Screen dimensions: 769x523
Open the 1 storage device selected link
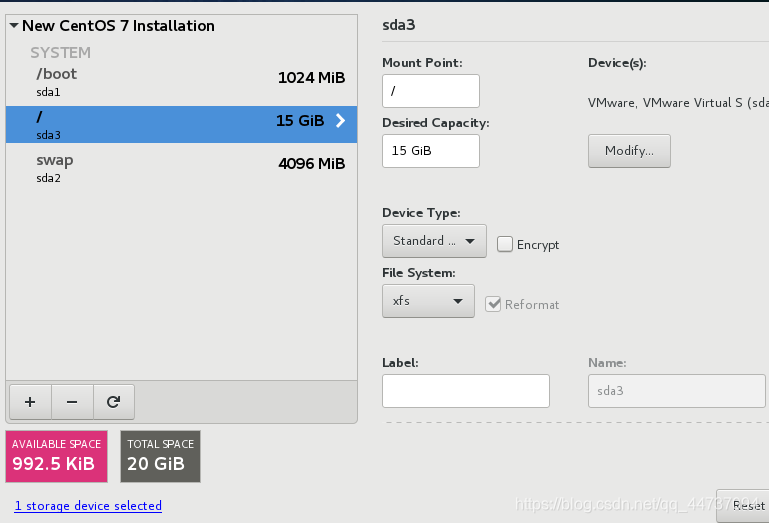coord(88,506)
